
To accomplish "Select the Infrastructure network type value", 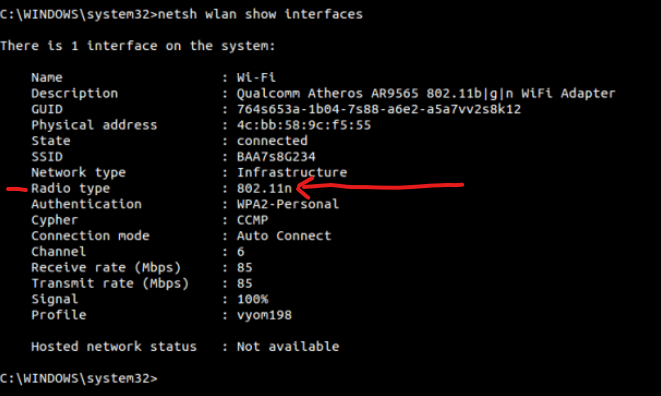I will (292, 172).
